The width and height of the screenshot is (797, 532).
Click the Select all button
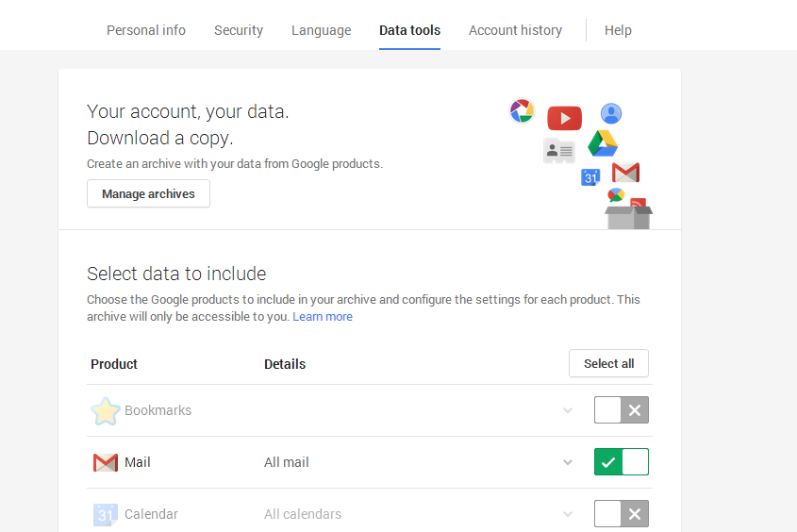(x=608, y=363)
